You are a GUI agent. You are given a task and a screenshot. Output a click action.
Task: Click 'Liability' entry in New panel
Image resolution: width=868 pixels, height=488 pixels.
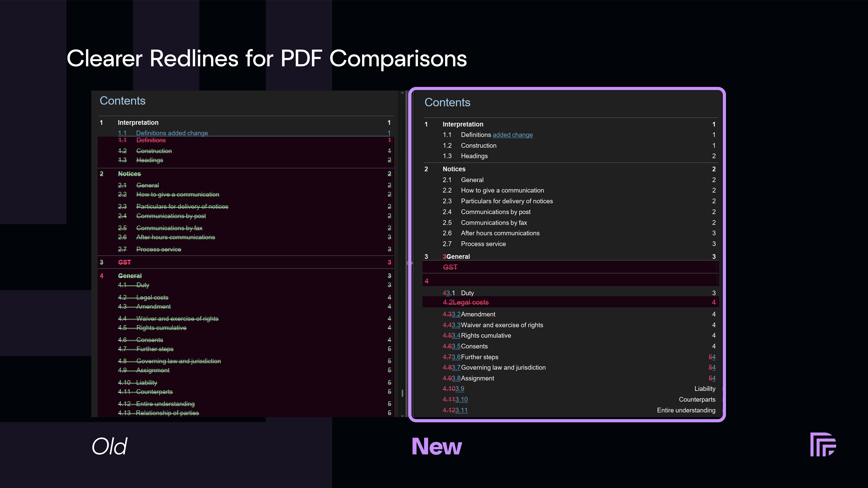(705, 389)
